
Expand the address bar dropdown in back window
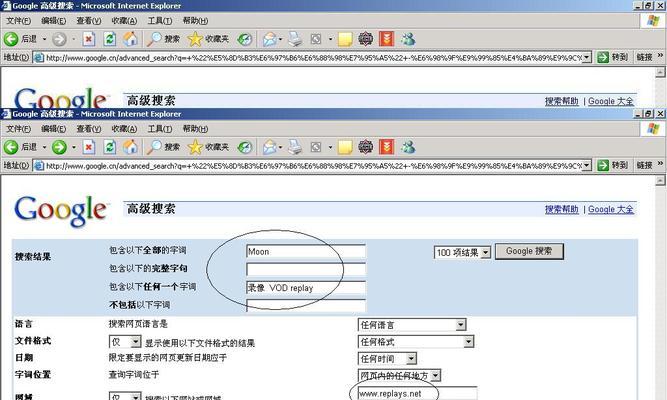point(587,57)
